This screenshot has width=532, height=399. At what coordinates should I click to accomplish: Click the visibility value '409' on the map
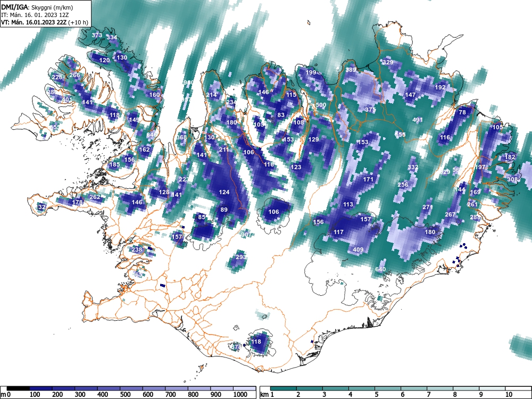tap(358, 250)
